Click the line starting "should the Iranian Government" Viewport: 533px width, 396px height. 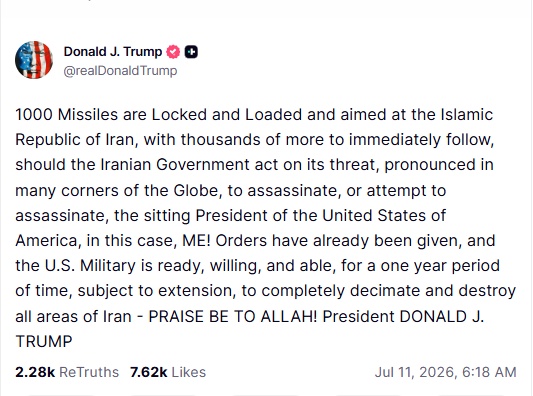point(254,165)
